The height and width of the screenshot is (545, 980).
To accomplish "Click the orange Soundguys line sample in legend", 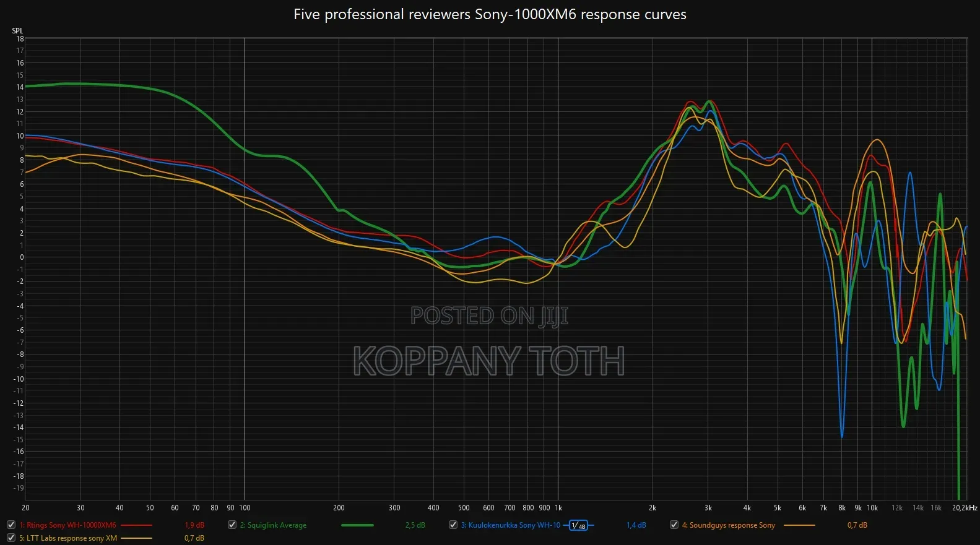I will click(x=799, y=525).
